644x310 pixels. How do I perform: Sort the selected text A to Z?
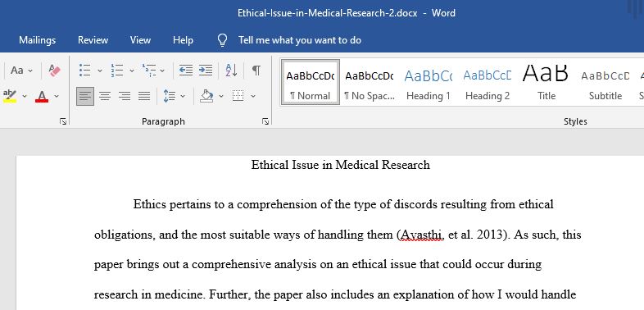(x=231, y=71)
